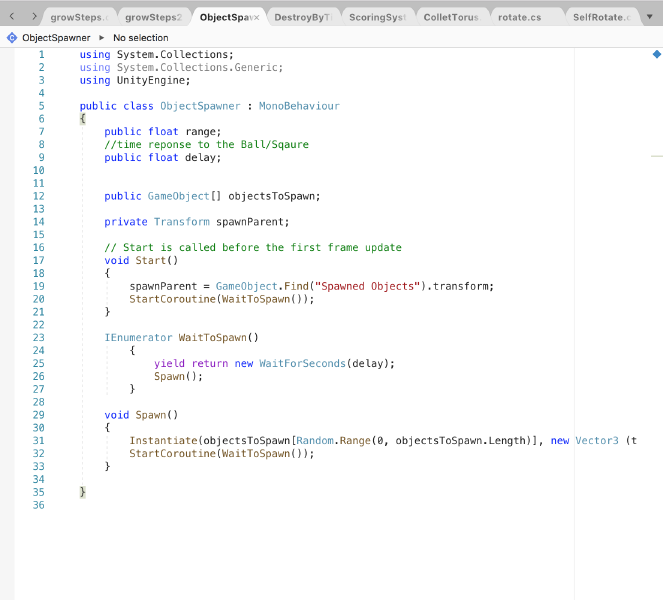663x600 pixels.
Task: Click on 'objectsToSpawn;' declaration
Action: 274,196
